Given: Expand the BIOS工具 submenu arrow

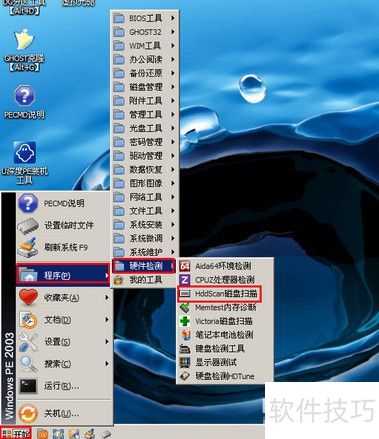Looking at the screenshot, I should [173, 18].
